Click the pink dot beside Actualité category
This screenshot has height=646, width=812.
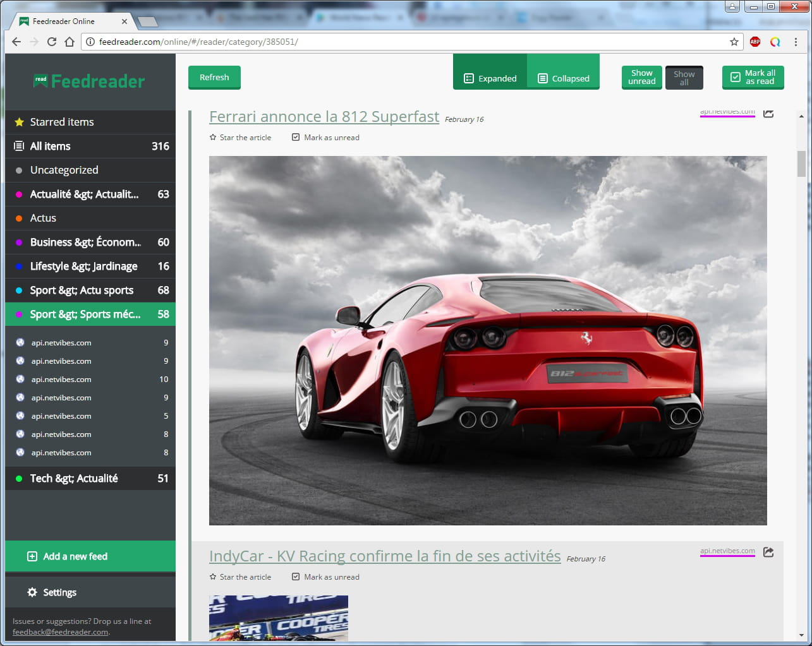[x=19, y=194]
